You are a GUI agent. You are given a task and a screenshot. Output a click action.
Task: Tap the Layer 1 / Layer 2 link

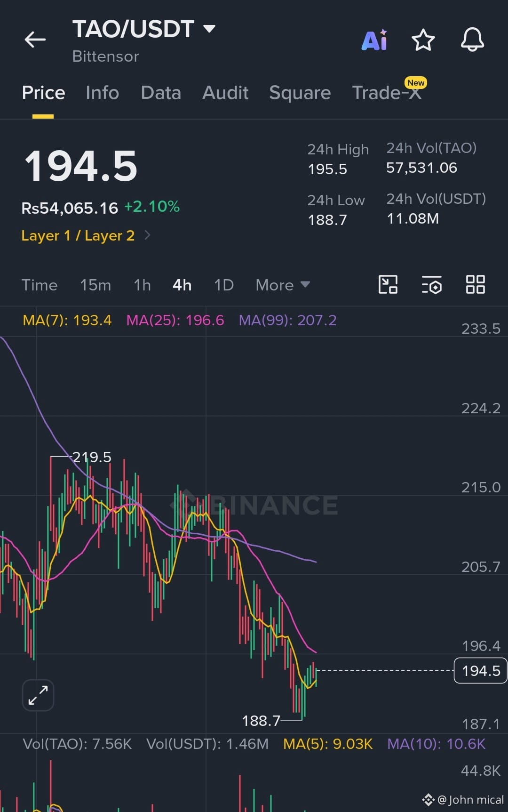78,235
